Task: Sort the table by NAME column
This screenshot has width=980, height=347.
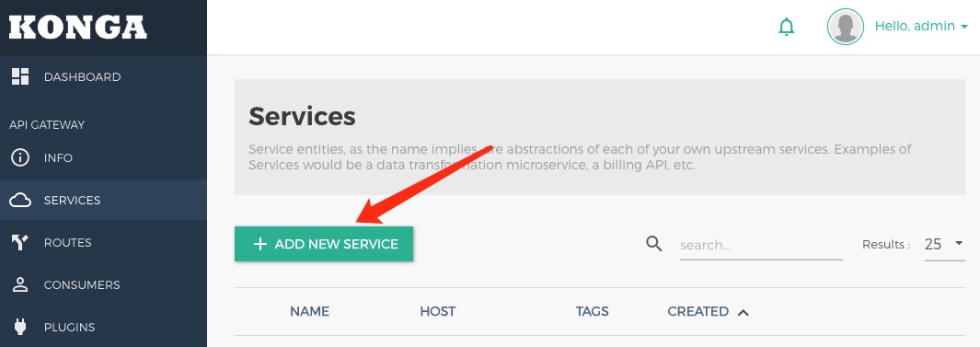Action: coord(309,311)
